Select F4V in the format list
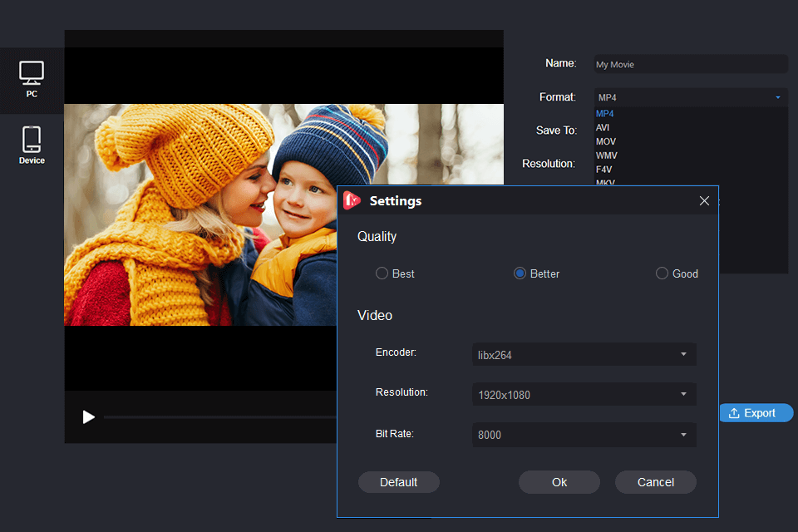Image resolution: width=798 pixels, height=532 pixels. click(x=604, y=170)
